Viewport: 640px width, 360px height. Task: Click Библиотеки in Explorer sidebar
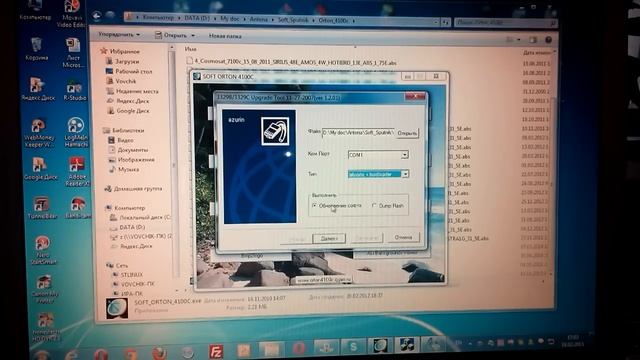124,130
